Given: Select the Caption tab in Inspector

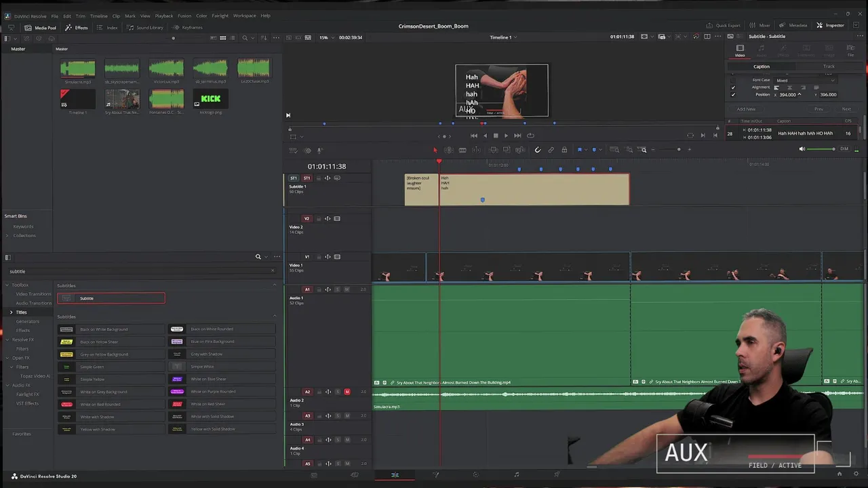Looking at the screenshot, I should tap(762, 66).
